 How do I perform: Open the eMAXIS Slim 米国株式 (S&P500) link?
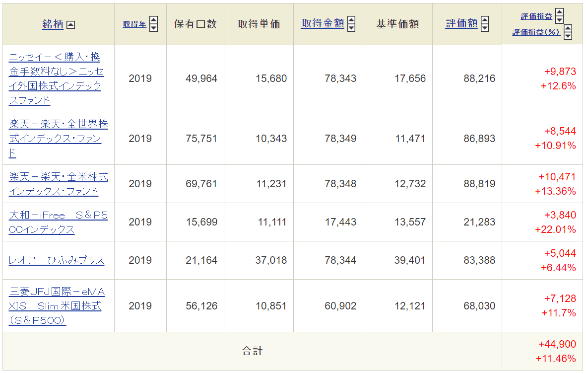pyautogui.click(x=57, y=305)
